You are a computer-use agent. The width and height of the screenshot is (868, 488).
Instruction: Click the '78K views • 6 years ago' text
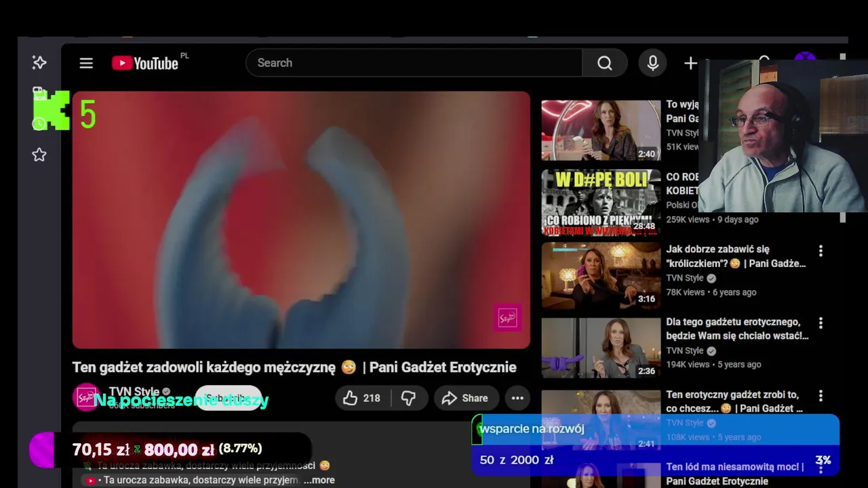coord(711,292)
